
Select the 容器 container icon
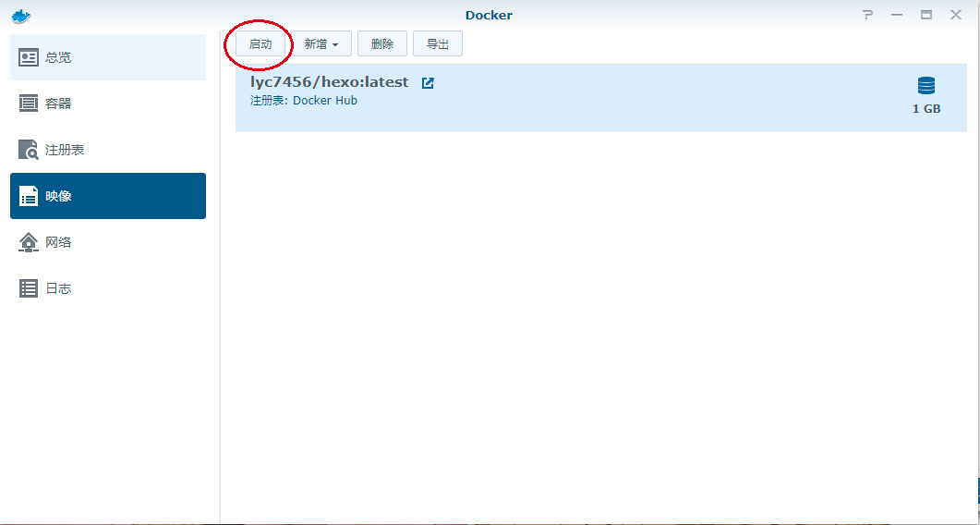[28, 104]
